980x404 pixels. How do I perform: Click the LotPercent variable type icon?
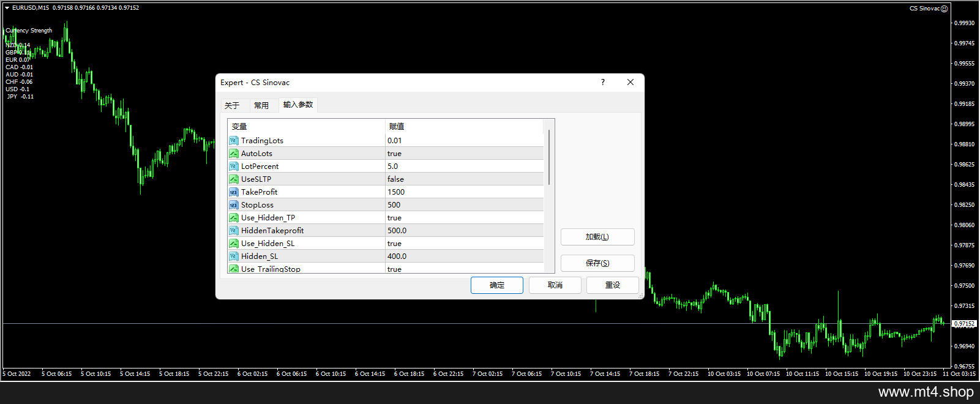click(233, 166)
